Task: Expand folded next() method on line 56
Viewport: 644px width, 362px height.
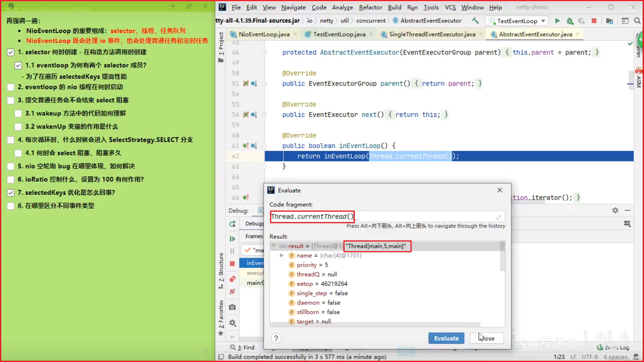Action: click(264, 115)
